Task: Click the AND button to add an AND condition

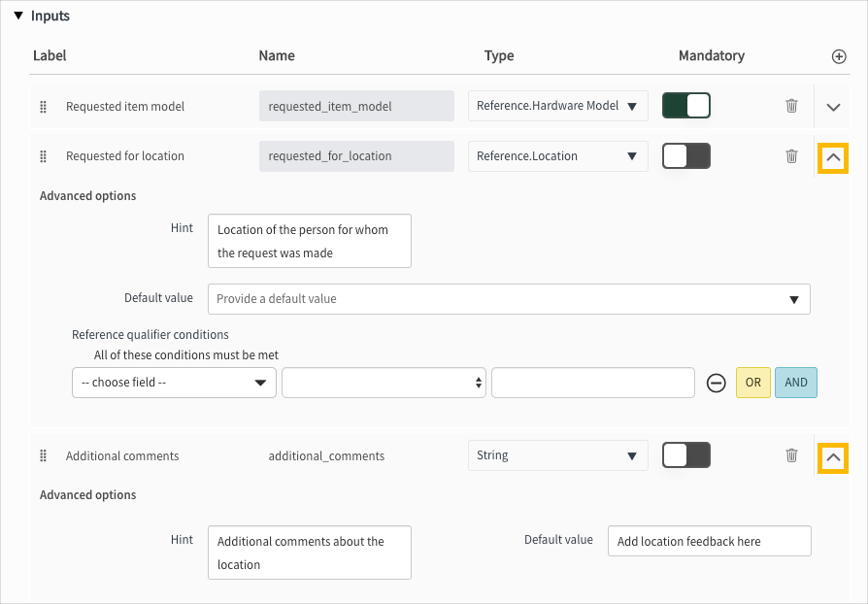Action: [795, 383]
